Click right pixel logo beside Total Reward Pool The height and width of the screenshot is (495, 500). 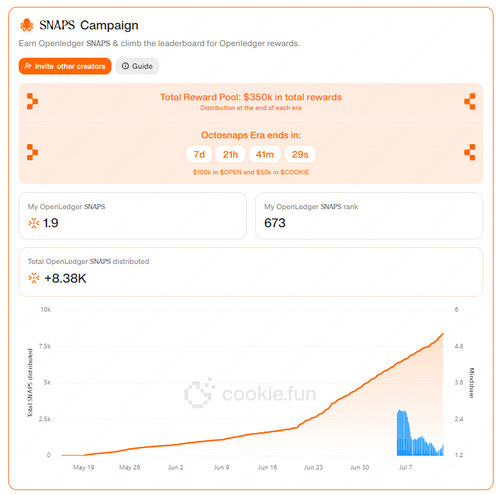coord(470,101)
